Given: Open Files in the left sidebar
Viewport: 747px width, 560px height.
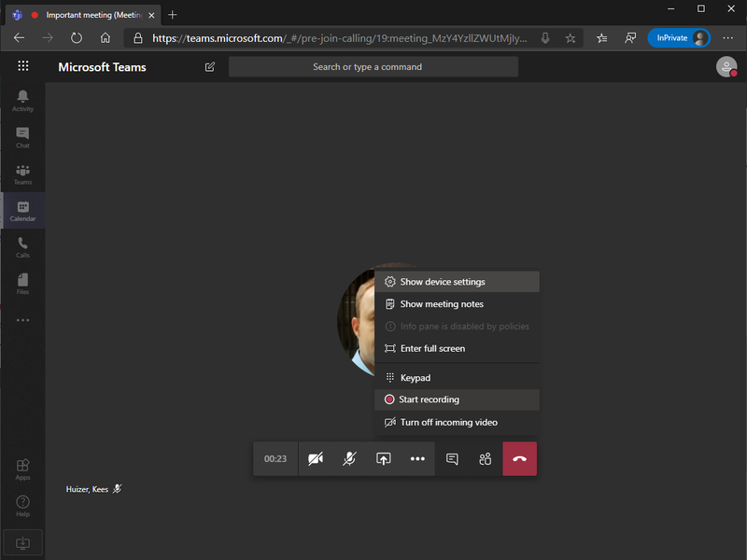Looking at the screenshot, I should tap(22, 284).
